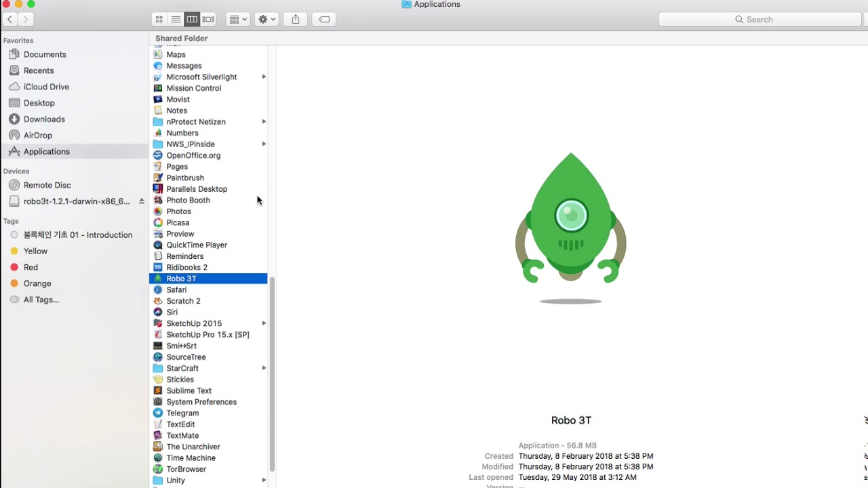Open the Arrange items dropdown
The image size is (868, 488).
click(238, 20)
